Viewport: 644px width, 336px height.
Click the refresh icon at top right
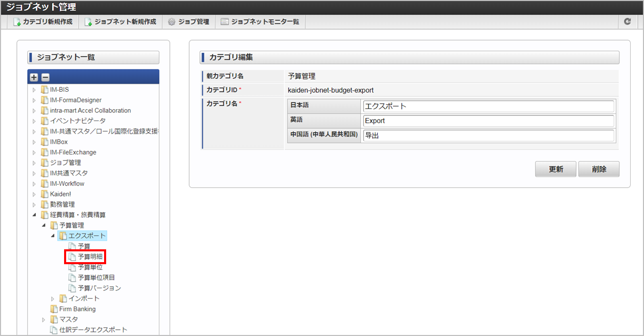click(627, 22)
